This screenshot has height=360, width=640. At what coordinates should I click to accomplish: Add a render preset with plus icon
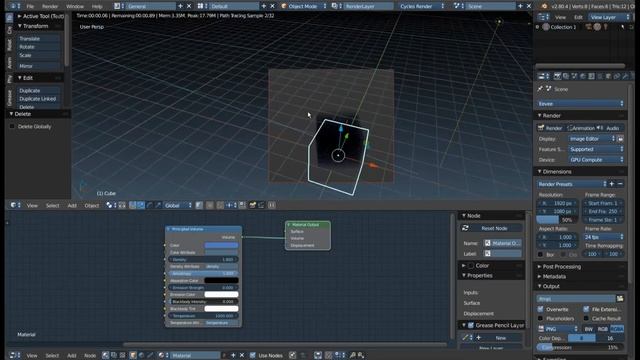point(611,184)
